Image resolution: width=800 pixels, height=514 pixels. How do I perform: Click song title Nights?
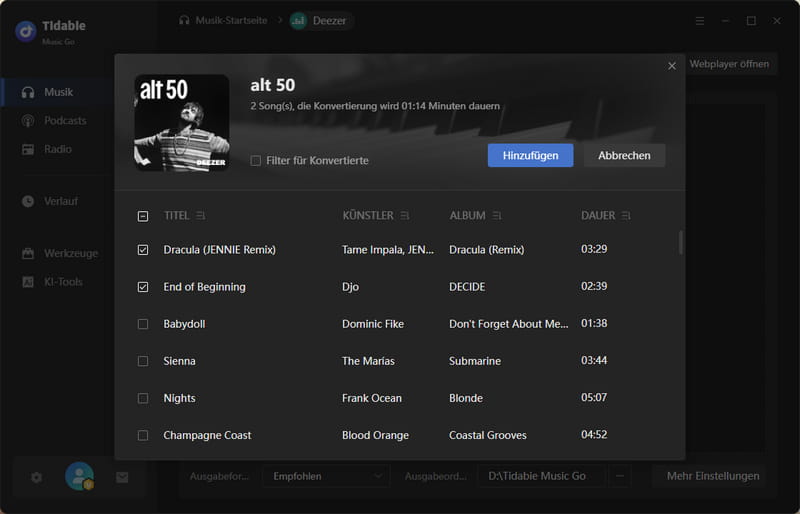[179, 398]
